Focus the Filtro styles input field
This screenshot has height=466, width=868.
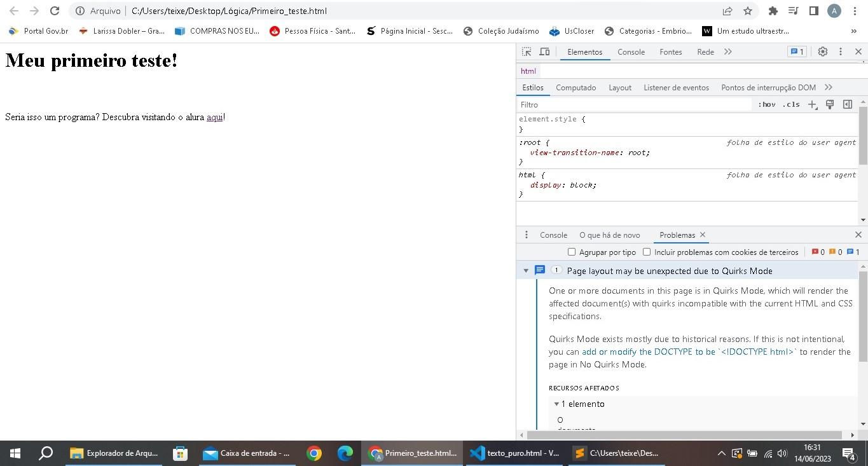(635, 105)
